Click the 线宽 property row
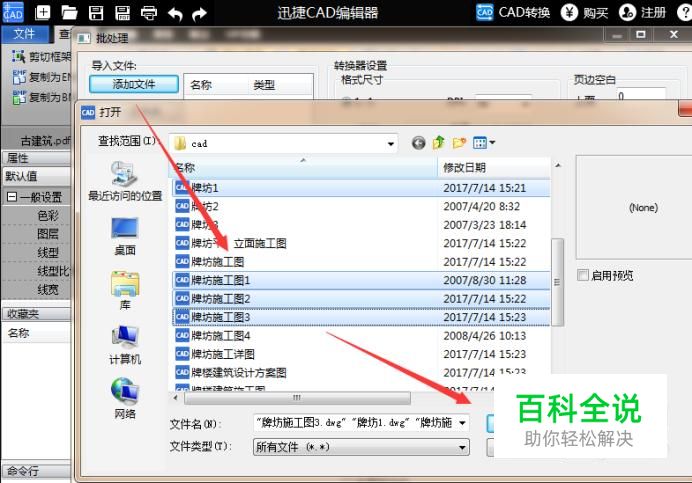This screenshot has height=483, width=692. (36, 290)
